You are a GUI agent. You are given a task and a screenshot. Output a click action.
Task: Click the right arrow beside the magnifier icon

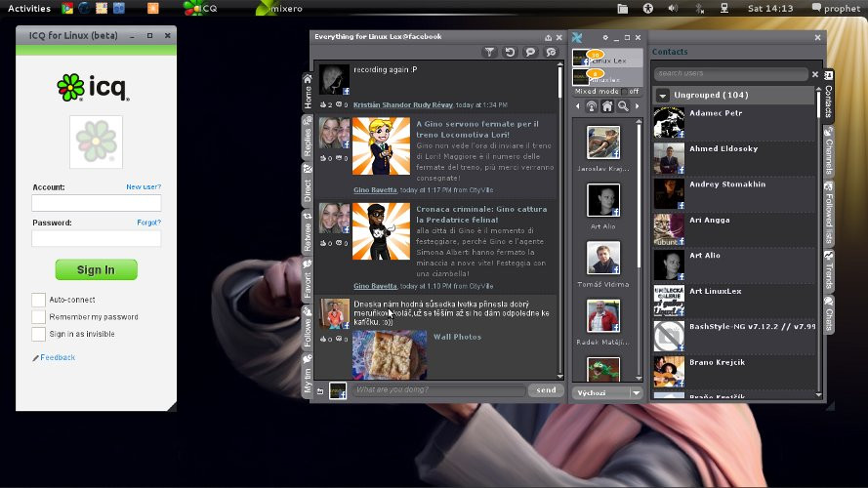[x=638, y=106]
